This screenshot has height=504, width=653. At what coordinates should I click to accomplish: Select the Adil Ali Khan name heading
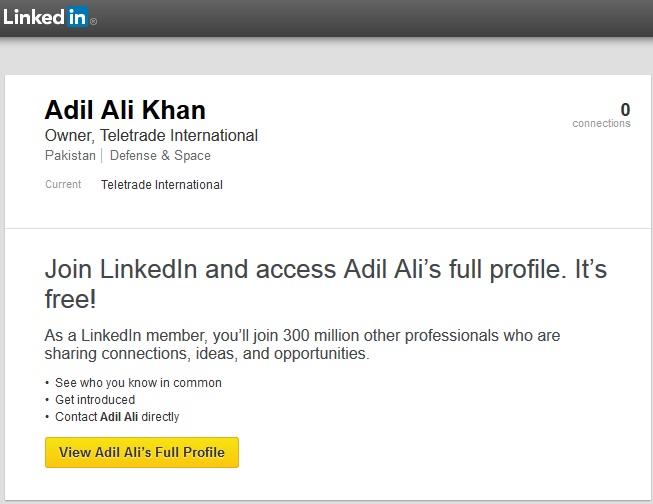coord(125,110)
